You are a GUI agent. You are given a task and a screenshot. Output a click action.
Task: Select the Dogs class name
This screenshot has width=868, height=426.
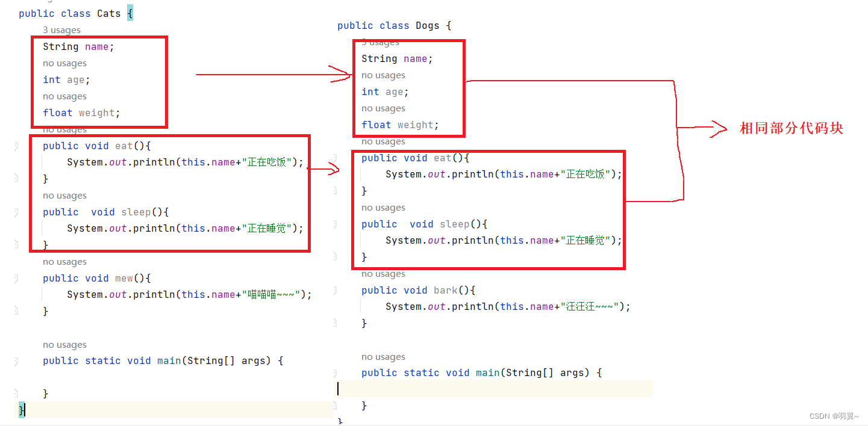[x=427, y=25]
